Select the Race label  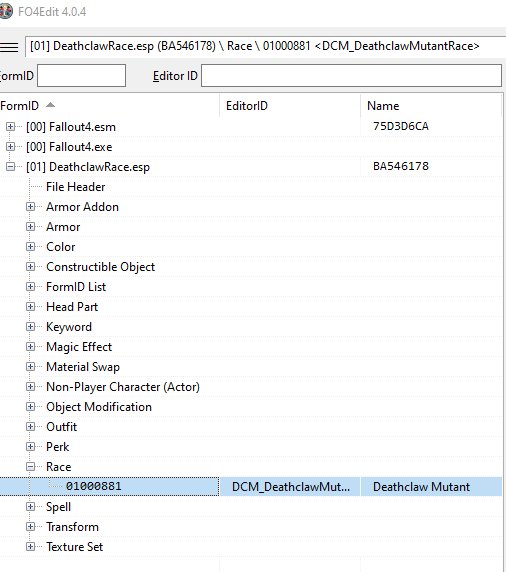[58, 467]
